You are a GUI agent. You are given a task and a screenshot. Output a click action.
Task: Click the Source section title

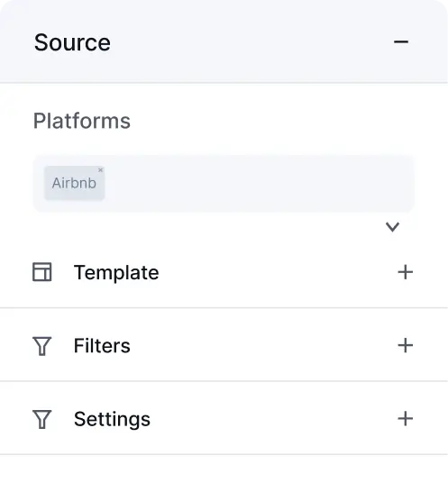point(72,42)
